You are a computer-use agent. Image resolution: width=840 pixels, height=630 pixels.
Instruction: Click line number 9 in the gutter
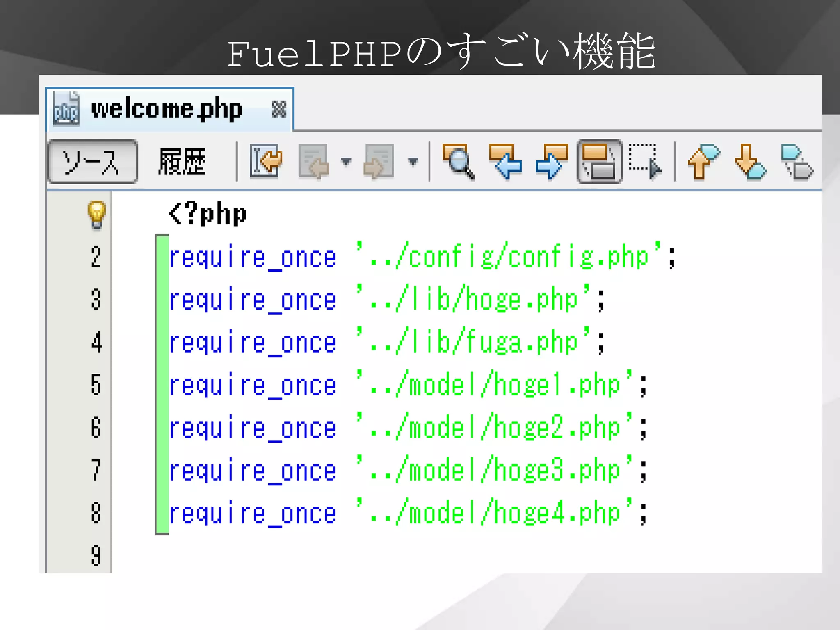pos(96,556)
